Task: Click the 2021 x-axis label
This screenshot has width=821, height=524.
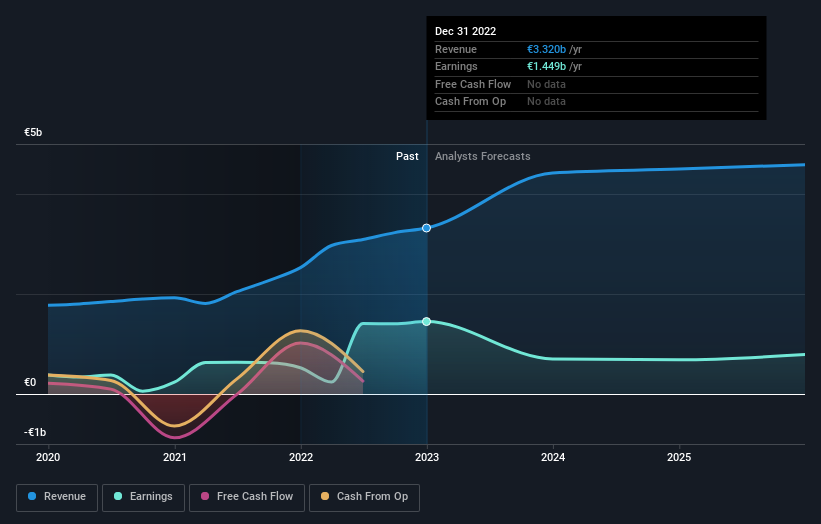Action: [x=174, y=458]
